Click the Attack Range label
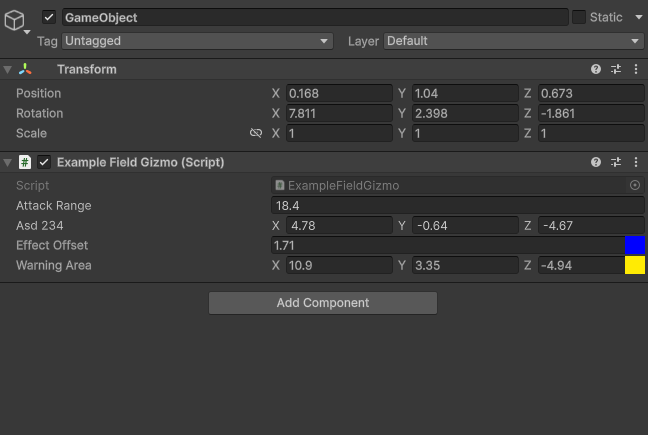The image size is (648, 435). pos(54,205)
